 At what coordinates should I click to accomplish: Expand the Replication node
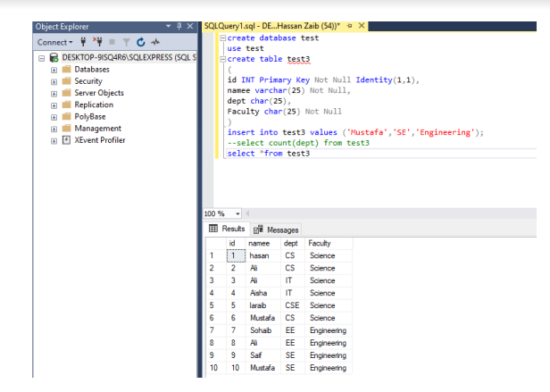tap(54, 105)
